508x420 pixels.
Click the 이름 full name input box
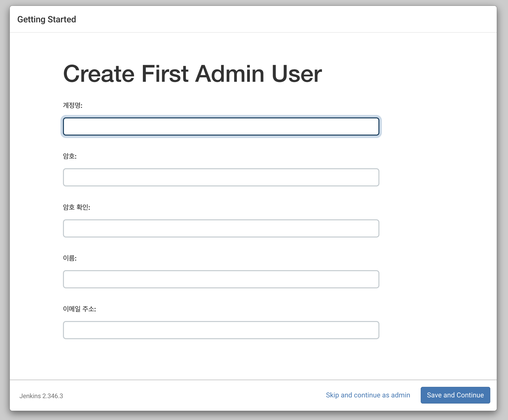pos(221,279)
